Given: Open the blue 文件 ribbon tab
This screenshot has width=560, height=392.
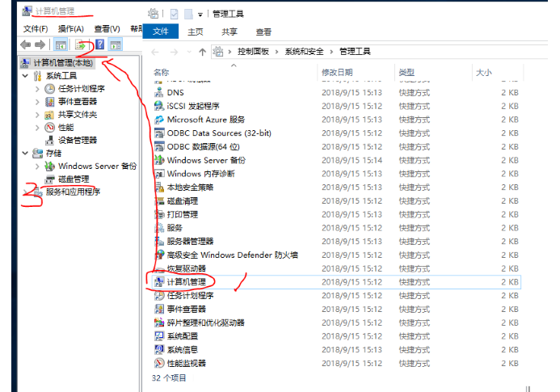Looking at the screenshot, I should [160, 32].
